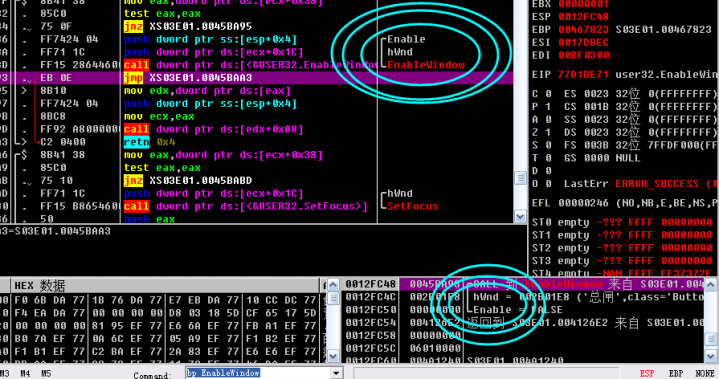Image resolution: width=719 pixels, height=379 pixels.
Task: Click the stack pane scrollbar up arrow
Action: pos(710,285)
